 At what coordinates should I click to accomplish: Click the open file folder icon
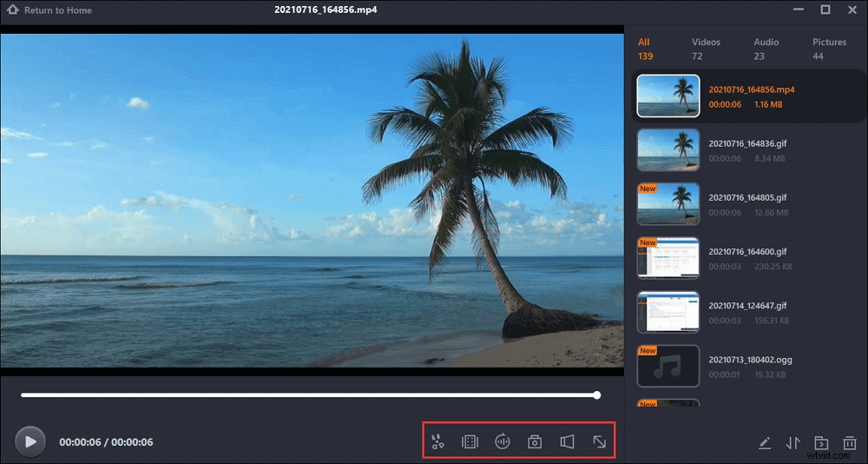pyautogui.click(x=821, y=443)
